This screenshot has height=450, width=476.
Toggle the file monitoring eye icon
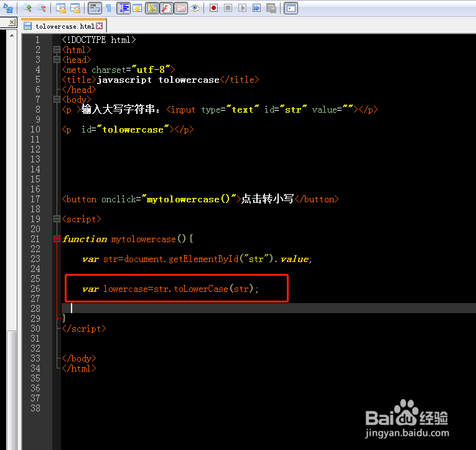[x=195, y=8]
